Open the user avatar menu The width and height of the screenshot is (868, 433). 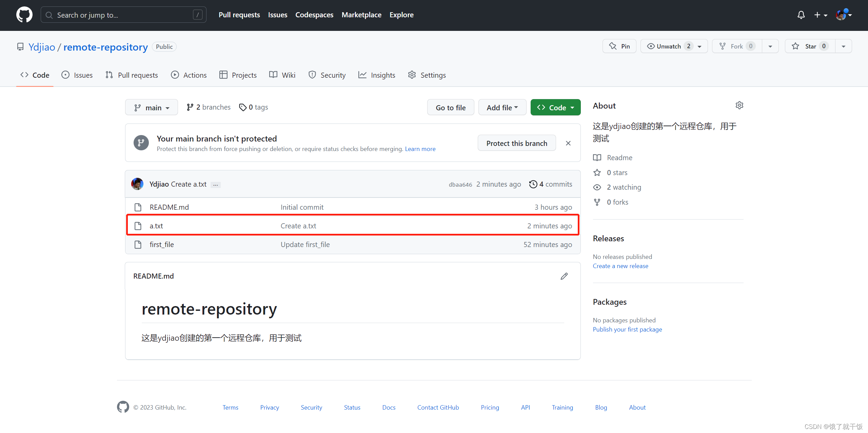[x=844, y=15]
